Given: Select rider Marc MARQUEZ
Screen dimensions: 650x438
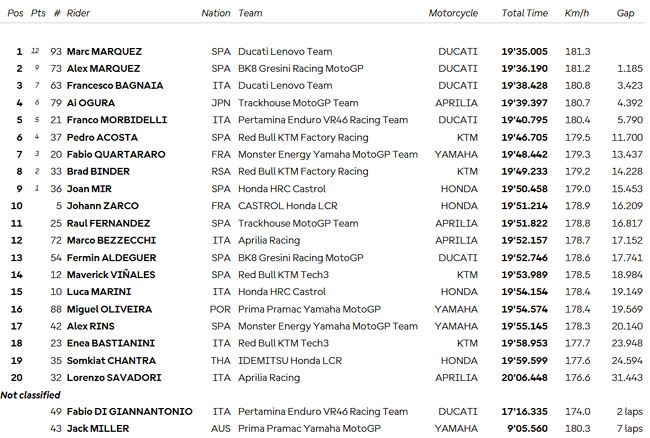Looking at the screenshot, I should coord(104,52).
